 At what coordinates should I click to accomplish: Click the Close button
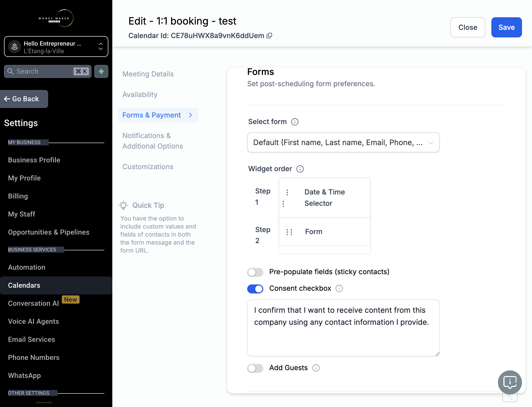pos(468,27)
